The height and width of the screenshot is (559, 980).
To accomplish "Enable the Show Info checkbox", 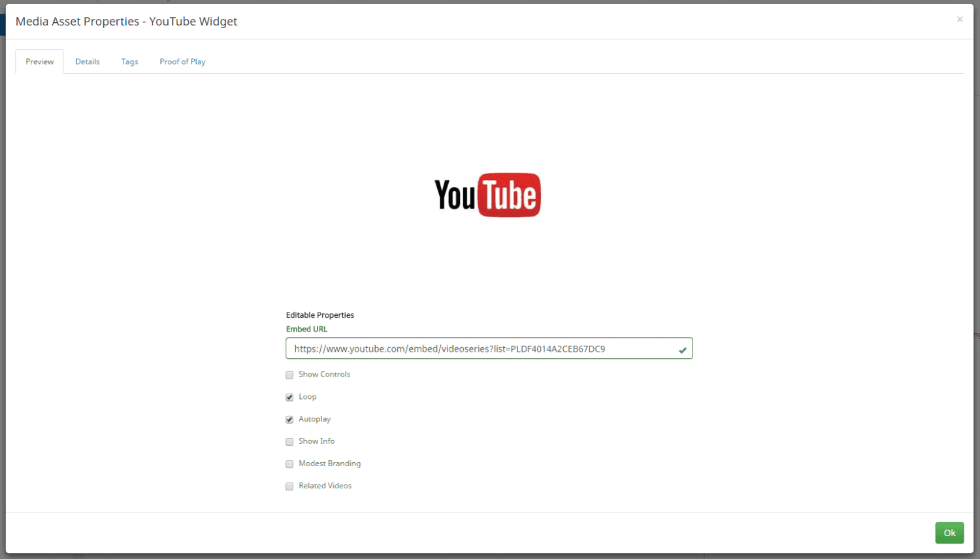I will point(289,441).
